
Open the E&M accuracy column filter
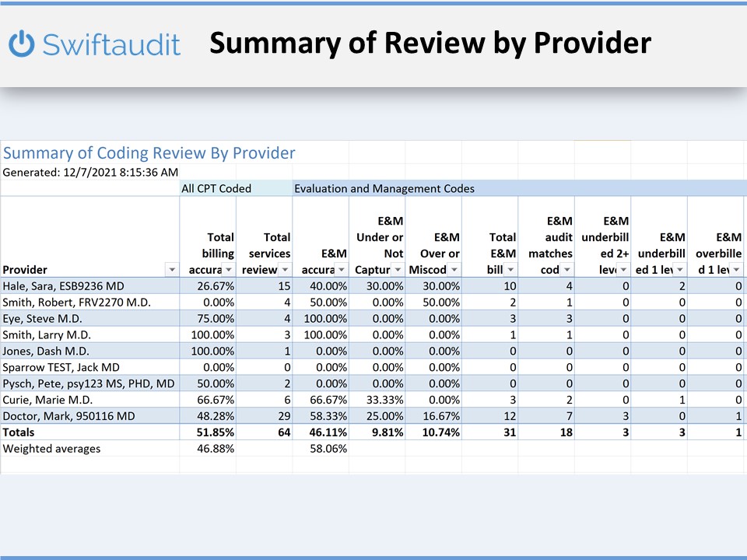(341, 269)
